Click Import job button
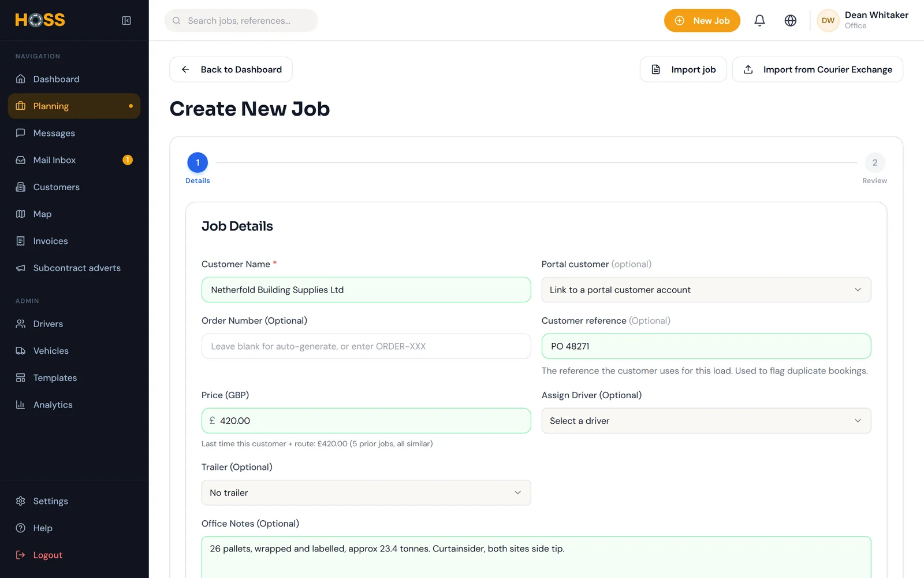Viewport: 924px width, 578px height. pos(683,69)
